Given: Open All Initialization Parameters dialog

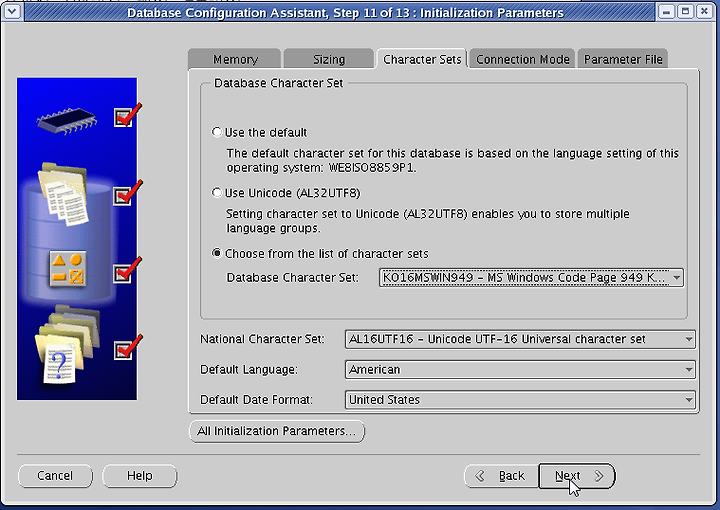Looking at the screenshot, I should (x=277, y=432).
